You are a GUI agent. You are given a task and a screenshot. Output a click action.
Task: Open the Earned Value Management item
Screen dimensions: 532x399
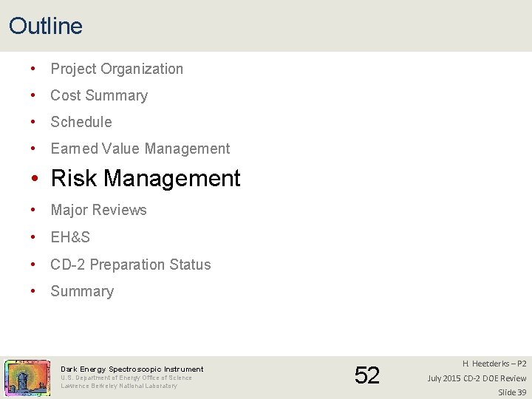point(140,149)
